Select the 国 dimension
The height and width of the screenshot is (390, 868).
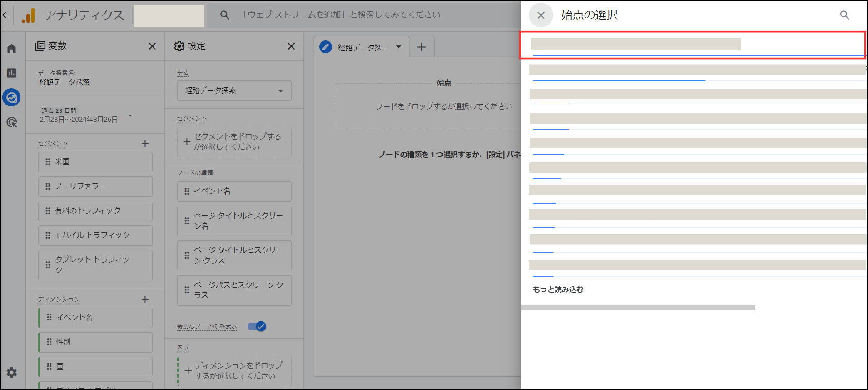click(95, 367)
